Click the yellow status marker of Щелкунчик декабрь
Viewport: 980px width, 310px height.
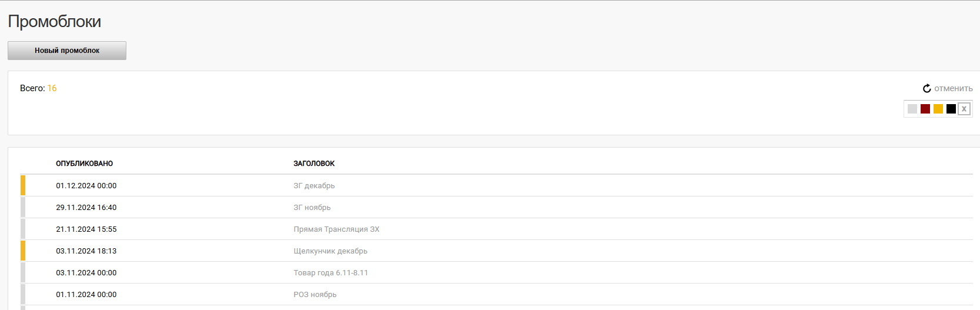[x=23, y=251]
